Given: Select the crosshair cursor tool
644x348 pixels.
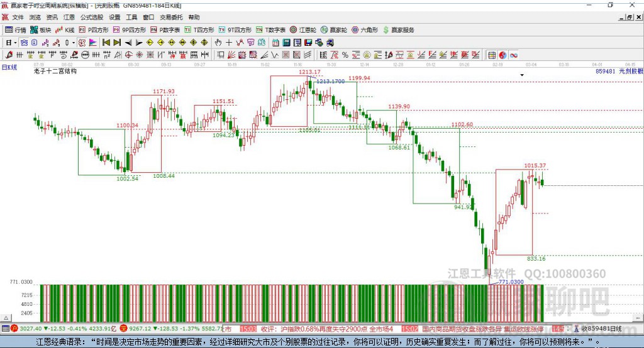Looking at the screenshot, I should coord(229,42).
